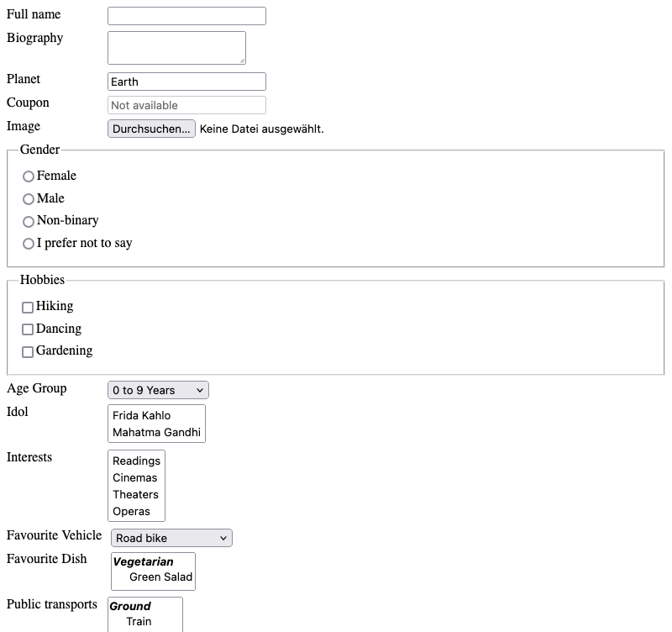Focus the Biography text area
672x632 pixels.
[x=176, y=48]
